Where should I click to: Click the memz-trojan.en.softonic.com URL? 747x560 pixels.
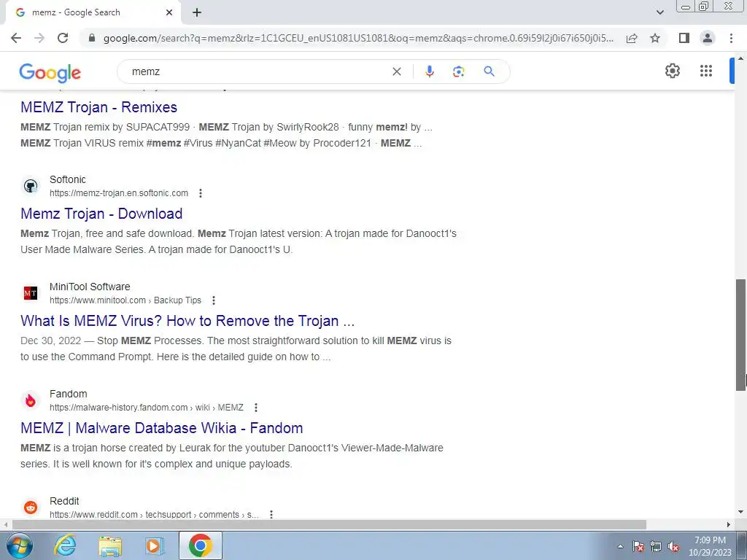coord(119,193)
